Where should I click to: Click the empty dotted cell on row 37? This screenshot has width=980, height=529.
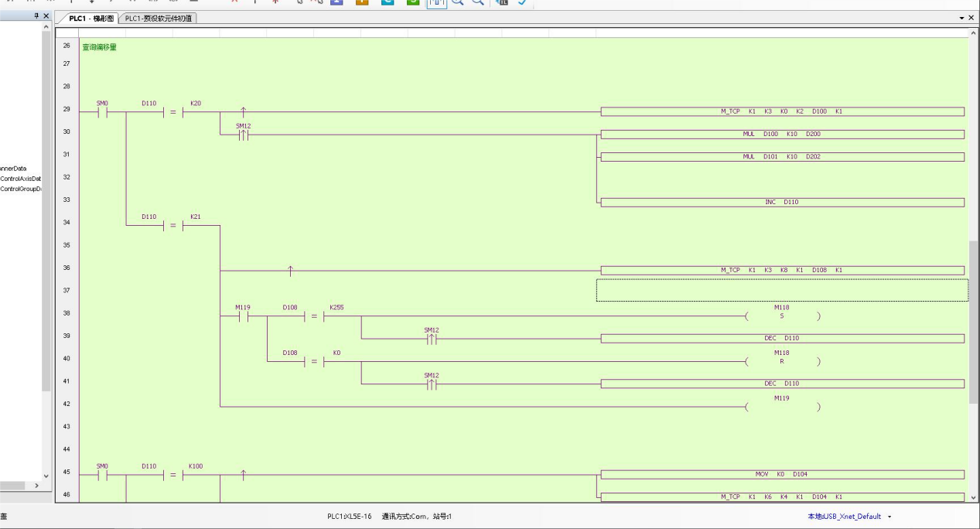782,290
